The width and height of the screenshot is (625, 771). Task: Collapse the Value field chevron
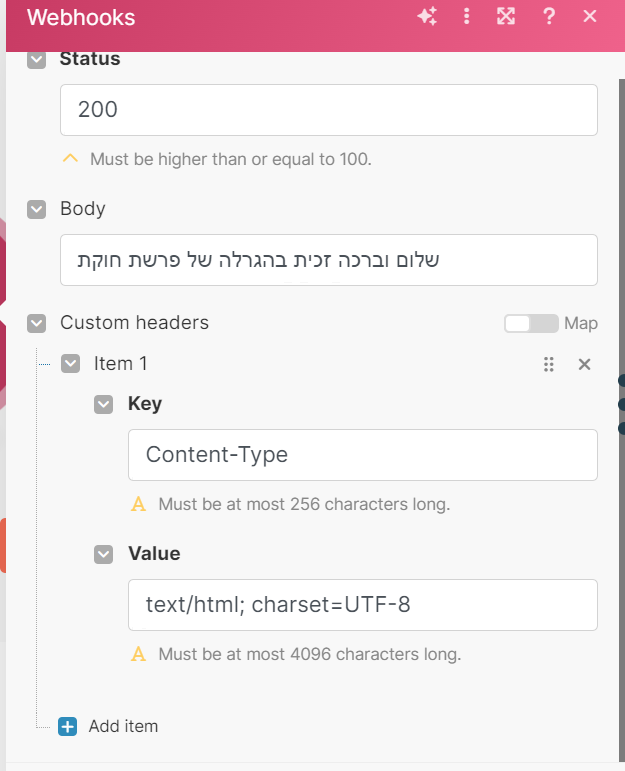(x=104, y=554)
